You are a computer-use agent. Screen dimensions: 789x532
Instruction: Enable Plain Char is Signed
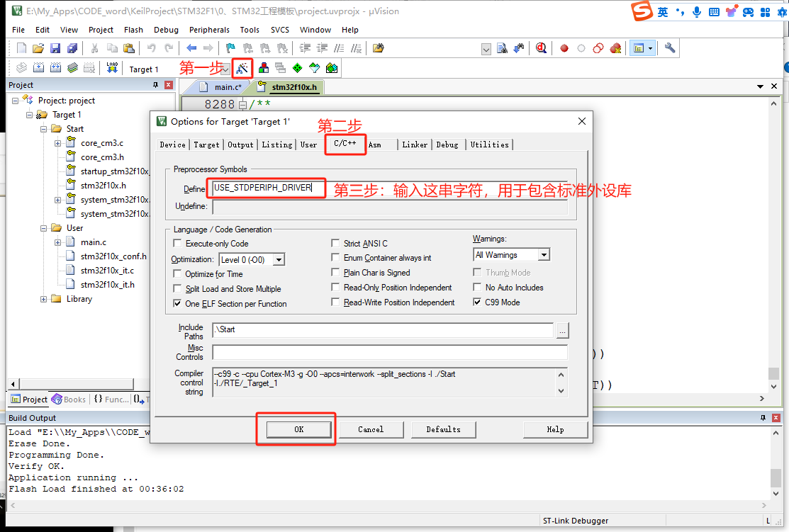click(x=335, y=272)
